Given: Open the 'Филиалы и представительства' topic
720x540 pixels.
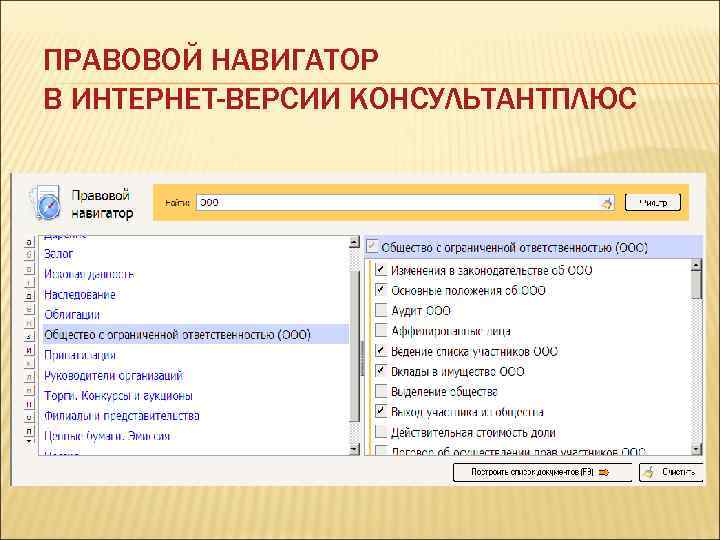Looking at the screenshot, I should click(122, 416).
